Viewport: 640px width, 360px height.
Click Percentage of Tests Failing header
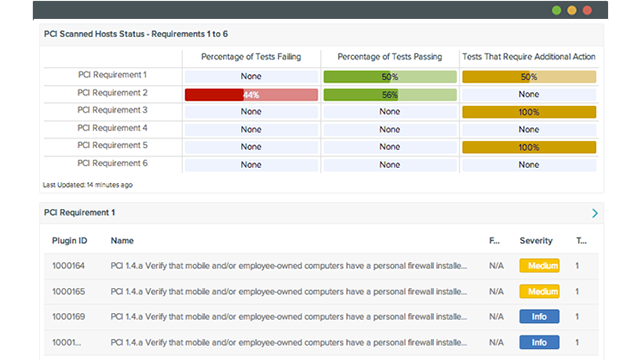tap(251, 57)
